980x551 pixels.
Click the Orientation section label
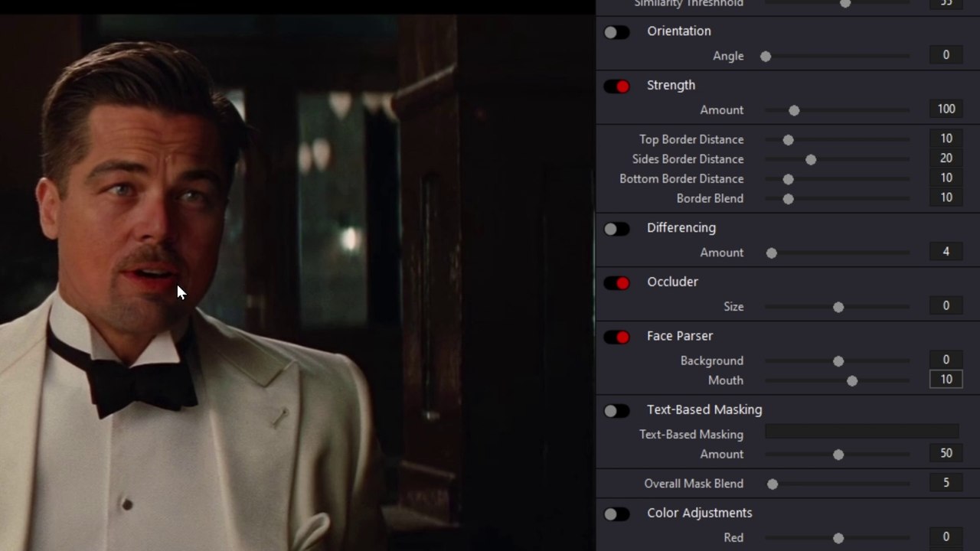click(x=679, y=31)
